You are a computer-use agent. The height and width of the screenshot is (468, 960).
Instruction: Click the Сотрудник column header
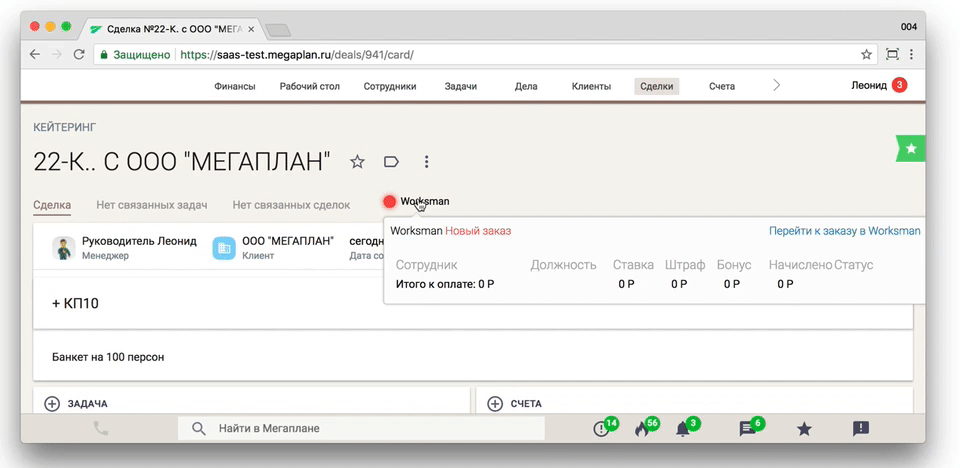[x=427, y=265]
